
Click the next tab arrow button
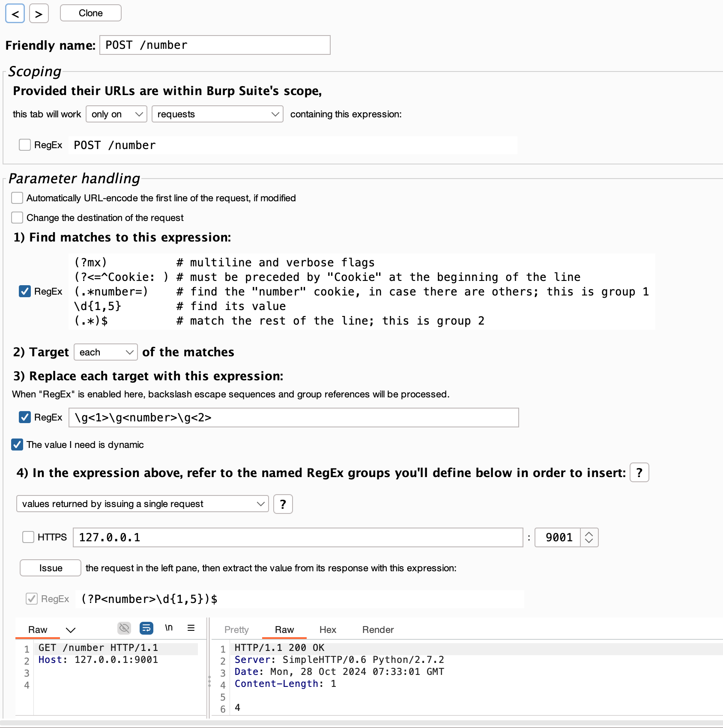pyautogui.click(x=39, y=14)
